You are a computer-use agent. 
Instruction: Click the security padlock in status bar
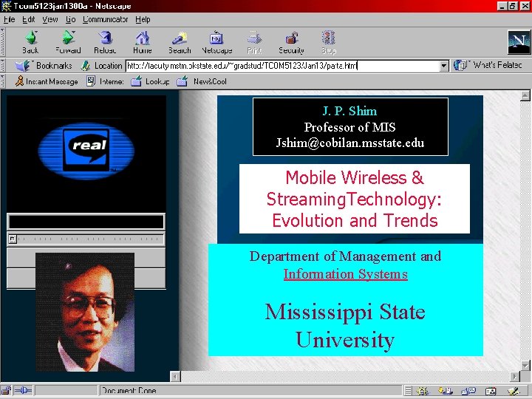click(6, 391)
